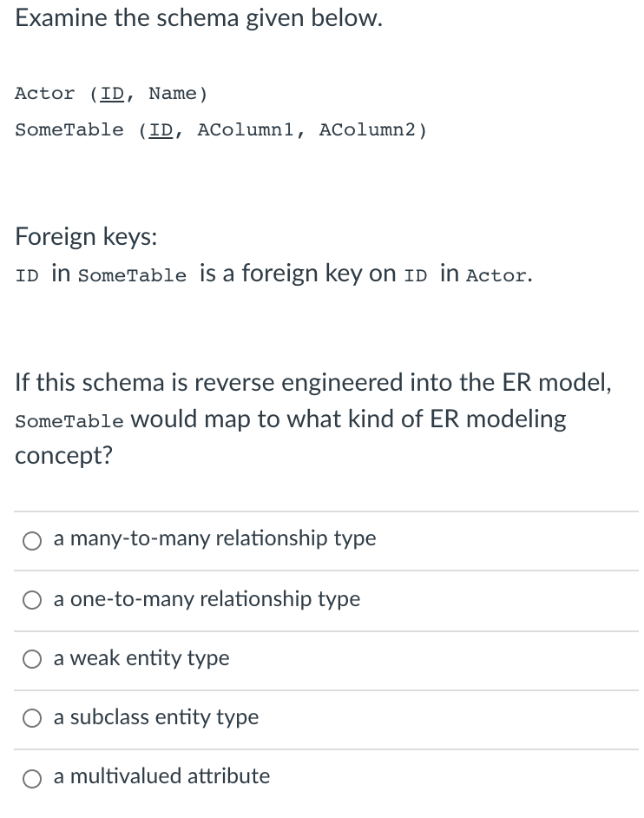Click the radio circle beside weak entity type
This screenshot has height=818, width=644.
[32, 659]
